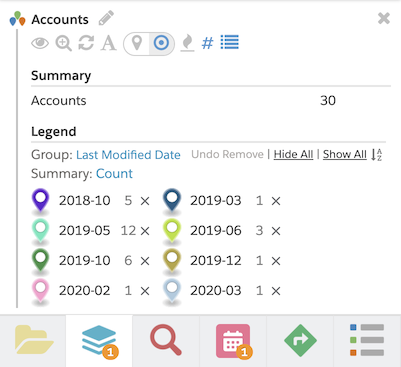Open the calendar schedule tab

tap(233, 340)
